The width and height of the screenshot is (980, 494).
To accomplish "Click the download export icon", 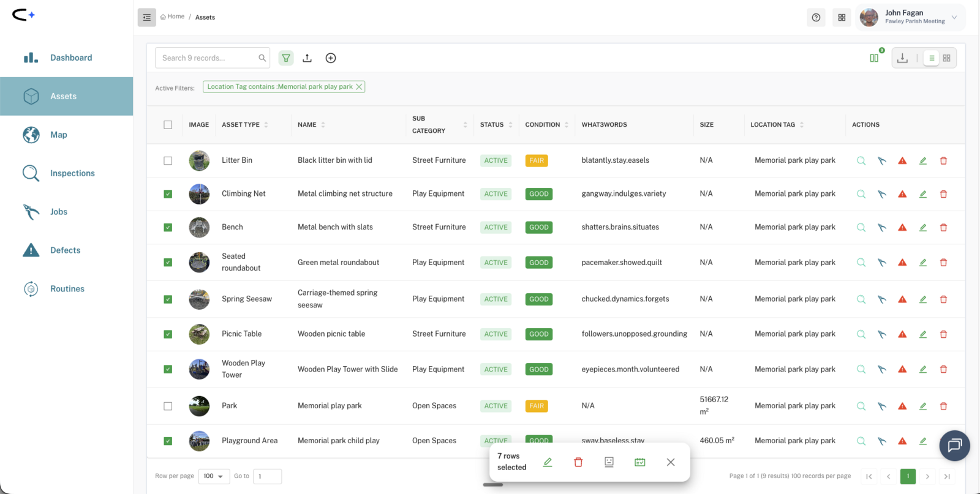I will (902, 58).
